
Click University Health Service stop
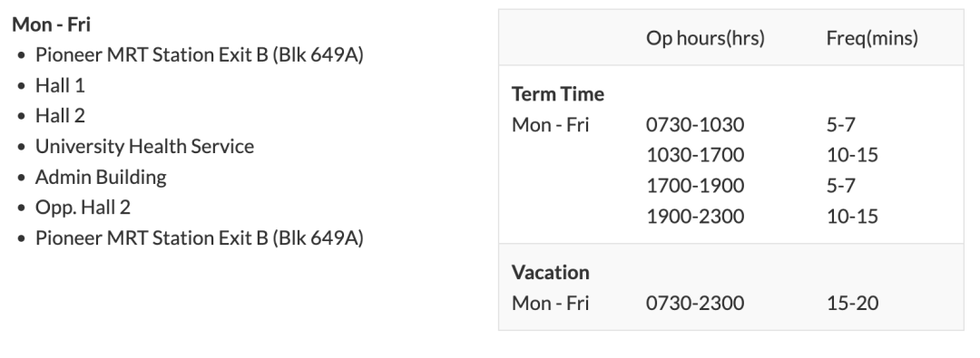tap(144, 146)
